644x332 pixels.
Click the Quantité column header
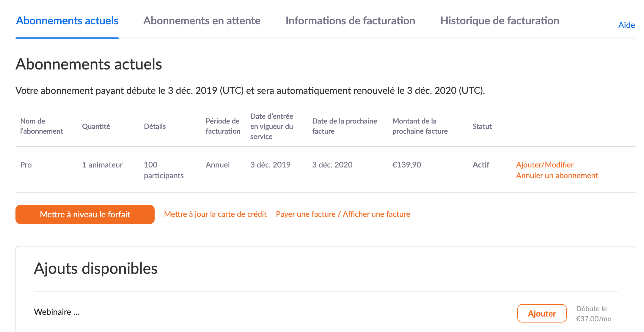click(x=96, y=127)
